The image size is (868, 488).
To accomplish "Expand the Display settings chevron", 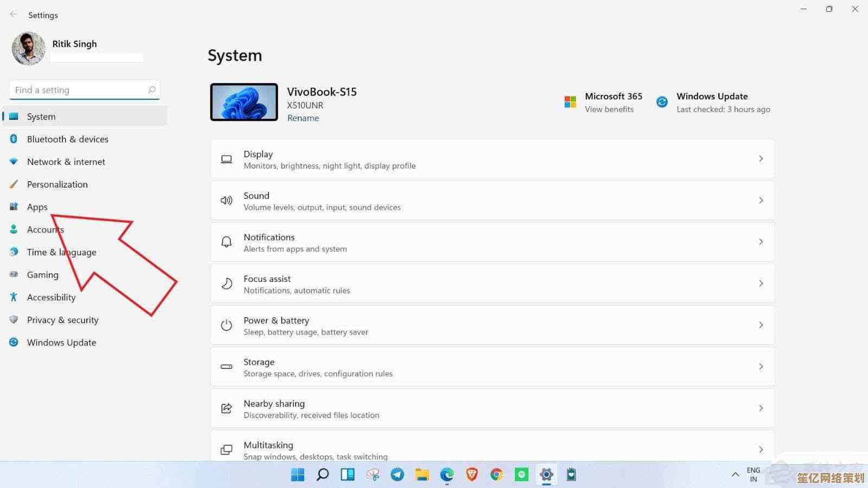I will pyautogui.click(x=761, y=159).
